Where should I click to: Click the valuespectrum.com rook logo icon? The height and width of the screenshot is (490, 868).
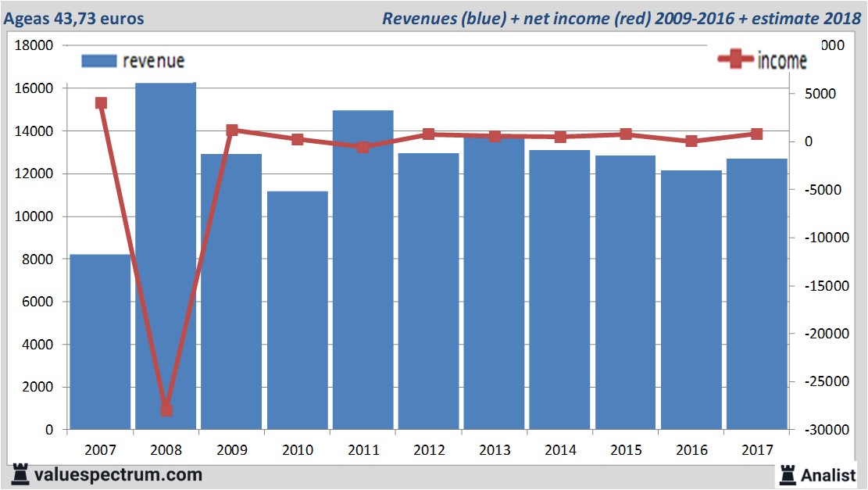tap(22, 474)
